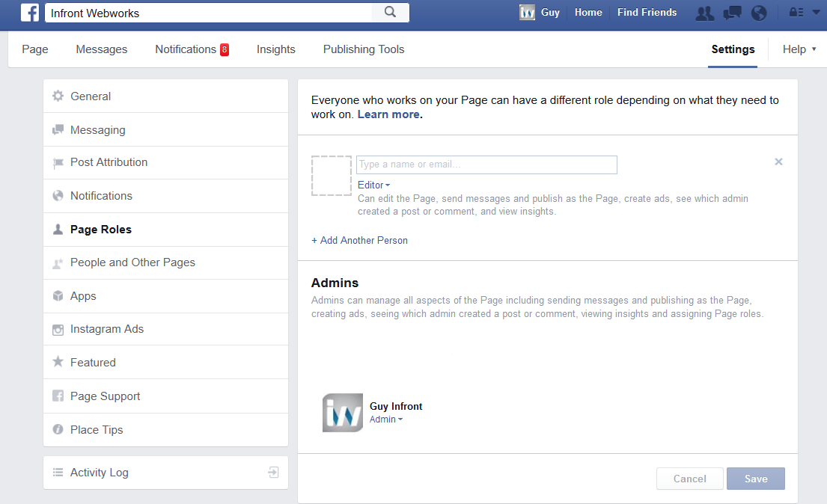The height and width of the screenshot is (504, 827).
Task: Open the Activity Log entry
Action: click(165, 473)
